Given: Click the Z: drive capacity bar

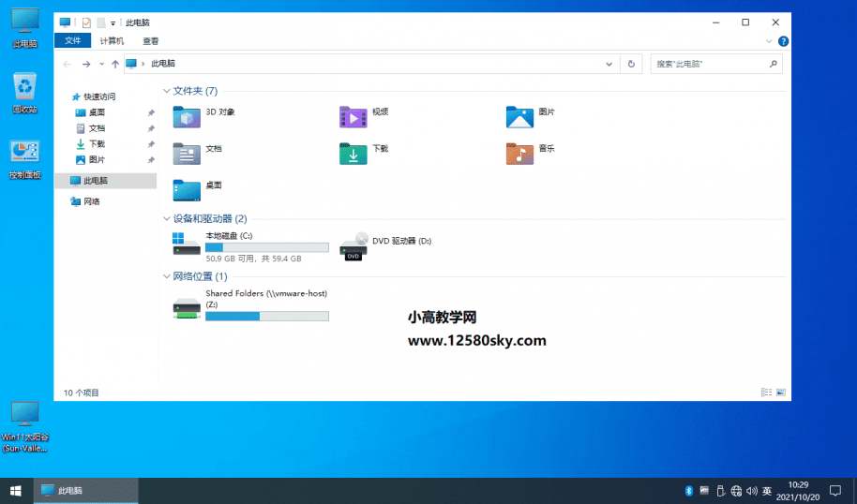Looking at the screenshot, I should 267,316.
